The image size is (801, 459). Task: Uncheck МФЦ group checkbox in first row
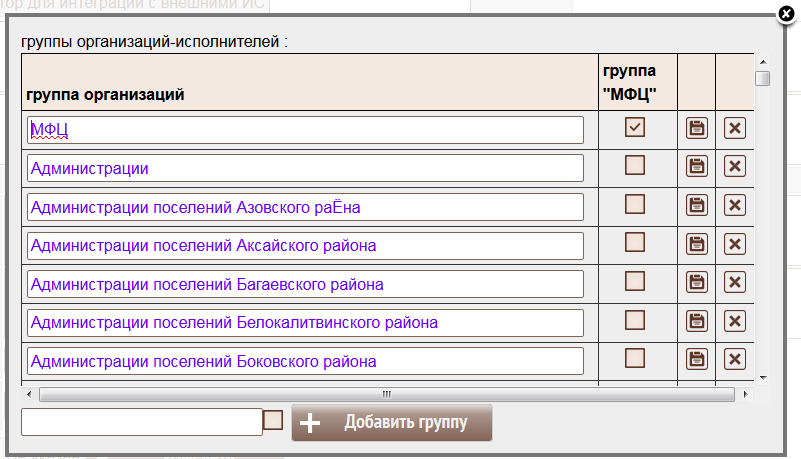[x=635, y=127]
